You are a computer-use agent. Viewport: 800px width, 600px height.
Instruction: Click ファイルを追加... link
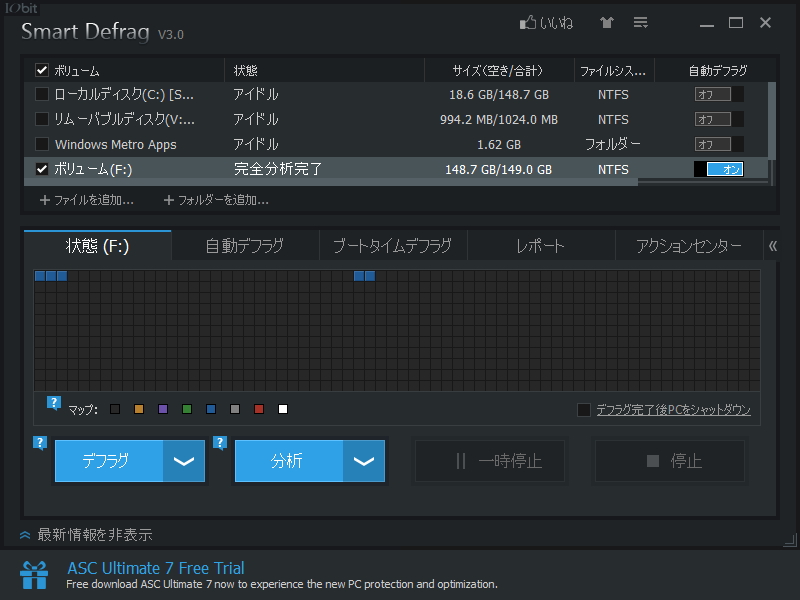[94, 200]
